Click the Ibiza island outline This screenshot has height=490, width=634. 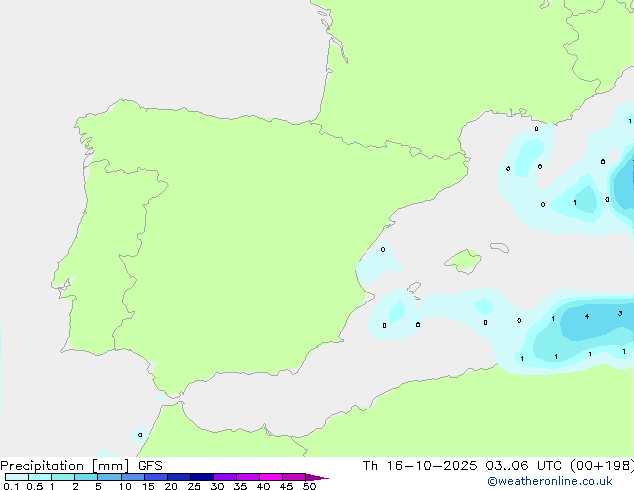414,287
